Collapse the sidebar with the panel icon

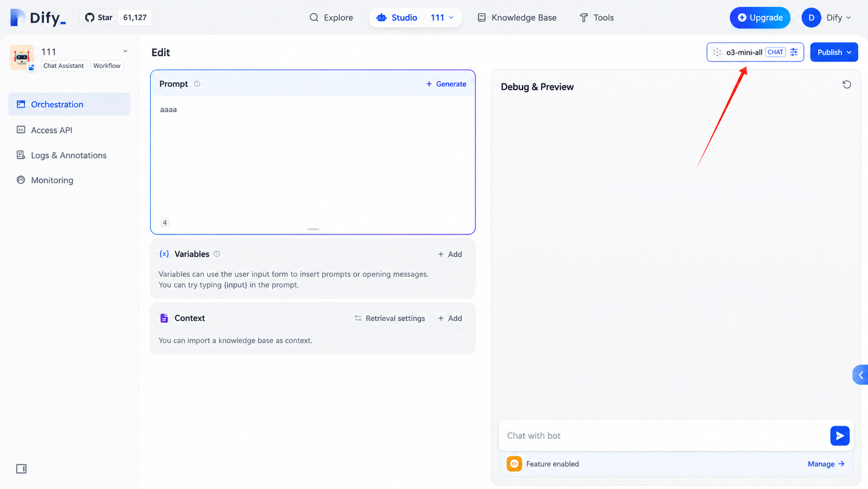(21, 469)
